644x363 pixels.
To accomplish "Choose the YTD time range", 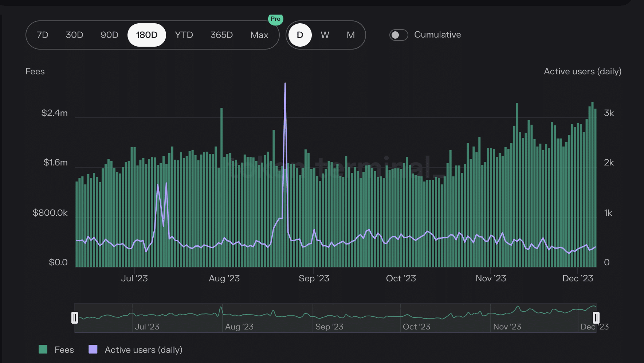I will pos(184,35).
